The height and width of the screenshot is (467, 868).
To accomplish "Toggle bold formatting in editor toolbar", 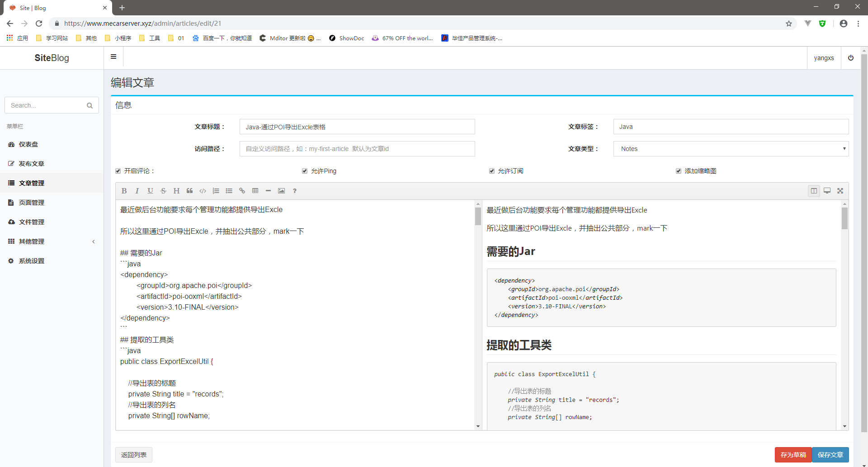I will [x=124, y=191].
